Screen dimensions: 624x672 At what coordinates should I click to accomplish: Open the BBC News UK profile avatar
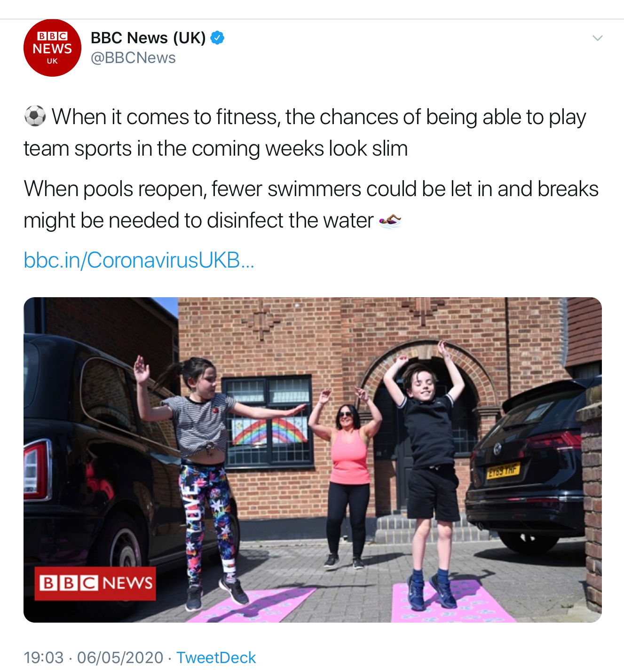pyautogui.click(x=52, y=48)
